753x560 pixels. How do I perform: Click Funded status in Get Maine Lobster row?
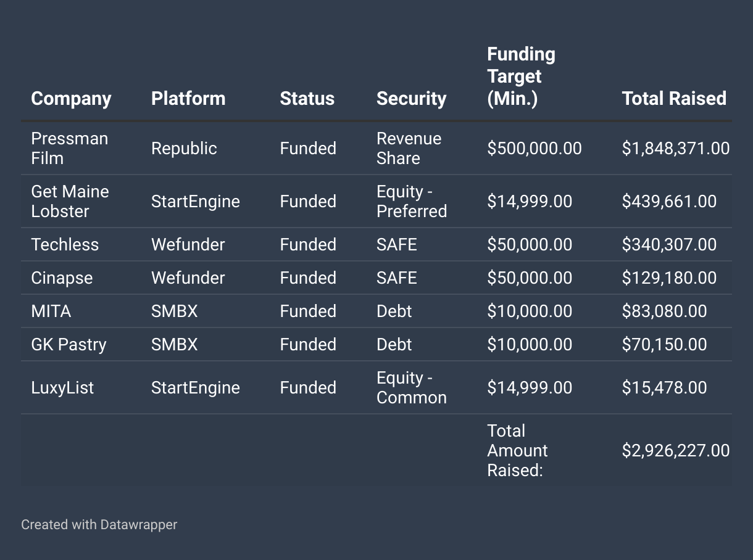pos(308,202)
